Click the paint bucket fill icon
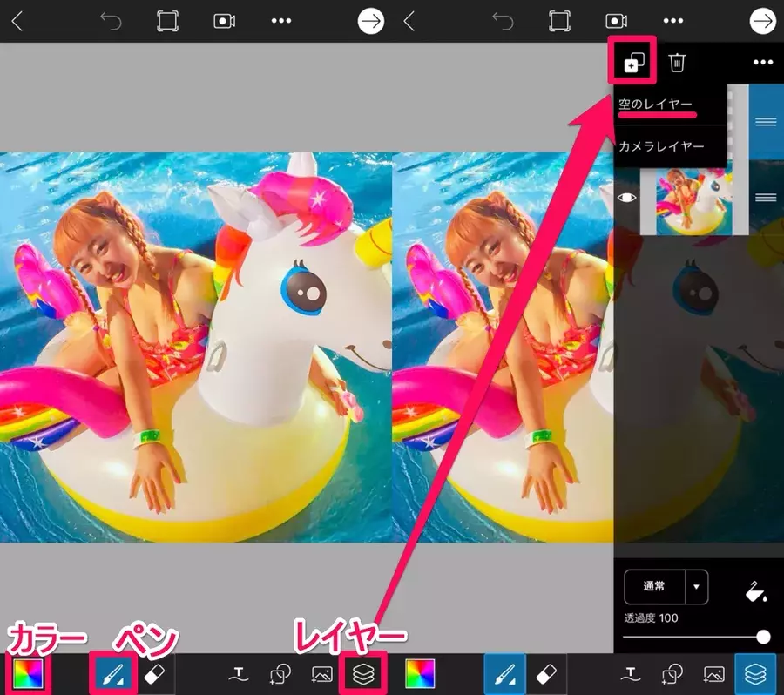Viewport: 784px width, 695px height. [754, 592]
